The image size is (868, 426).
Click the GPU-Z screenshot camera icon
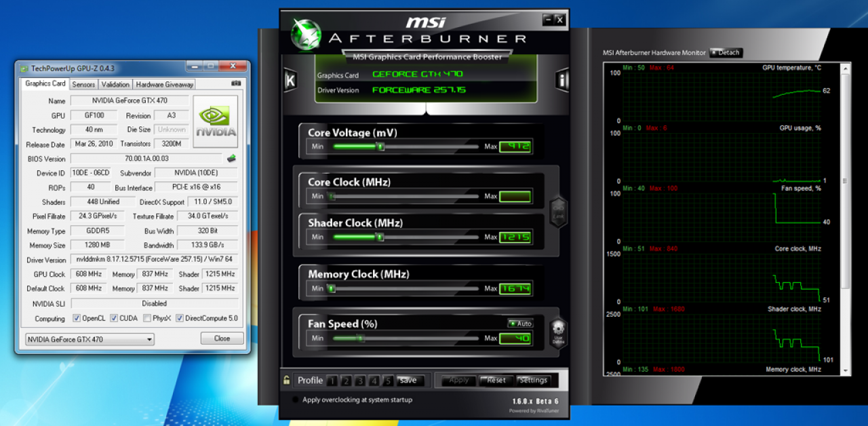pyautogui.click(x=236, y=83)
